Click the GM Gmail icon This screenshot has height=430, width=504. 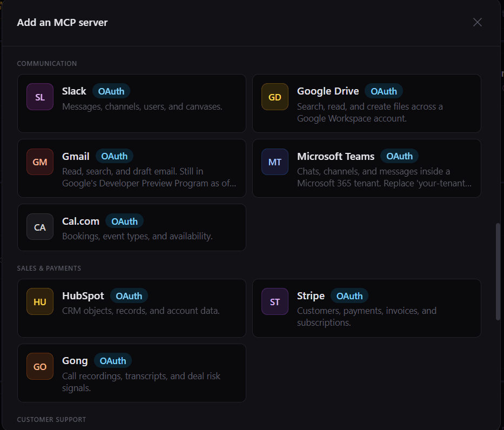pyautogui.click(x=40, y=162)
